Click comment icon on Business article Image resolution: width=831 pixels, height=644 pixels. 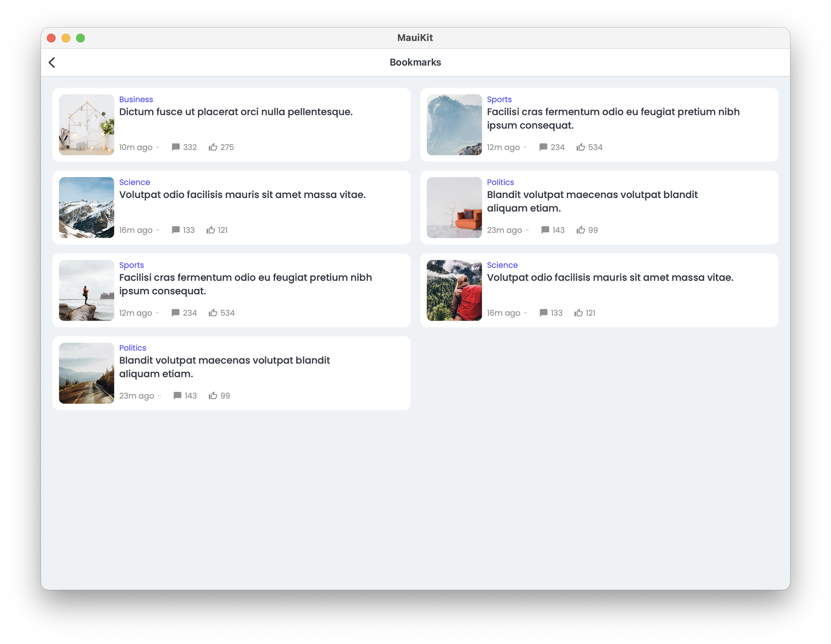176,147
